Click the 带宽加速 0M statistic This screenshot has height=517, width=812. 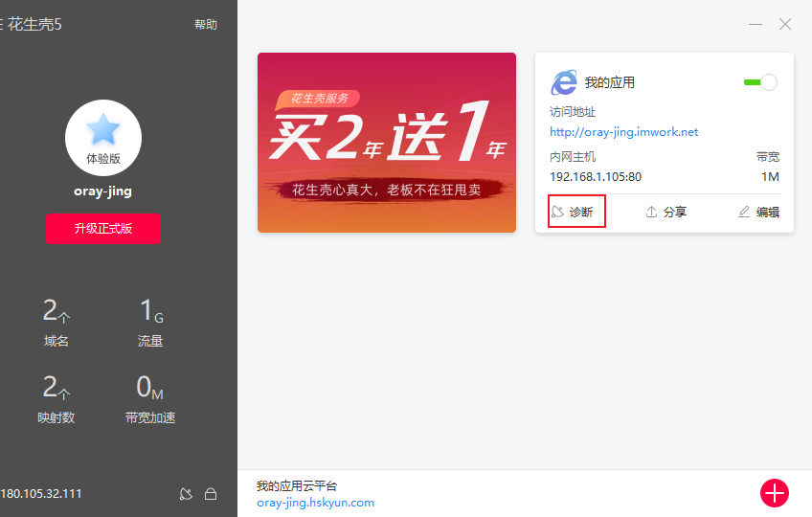[150, 399]
